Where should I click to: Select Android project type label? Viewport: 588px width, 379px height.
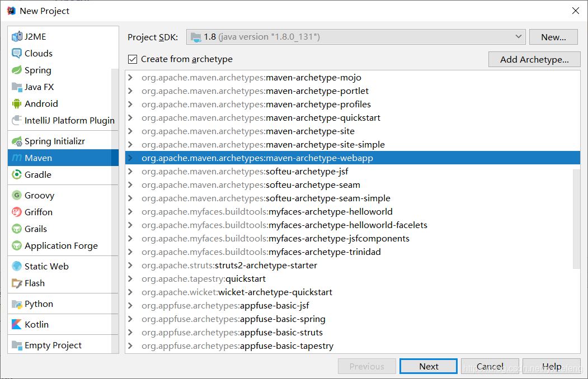point(41,104)
